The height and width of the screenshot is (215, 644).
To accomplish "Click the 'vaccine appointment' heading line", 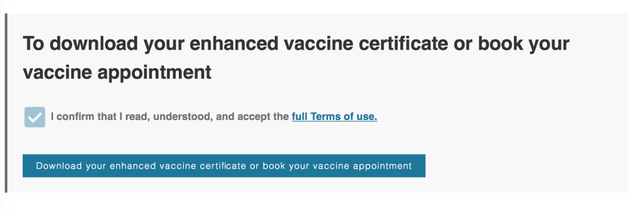I will 117,73.
